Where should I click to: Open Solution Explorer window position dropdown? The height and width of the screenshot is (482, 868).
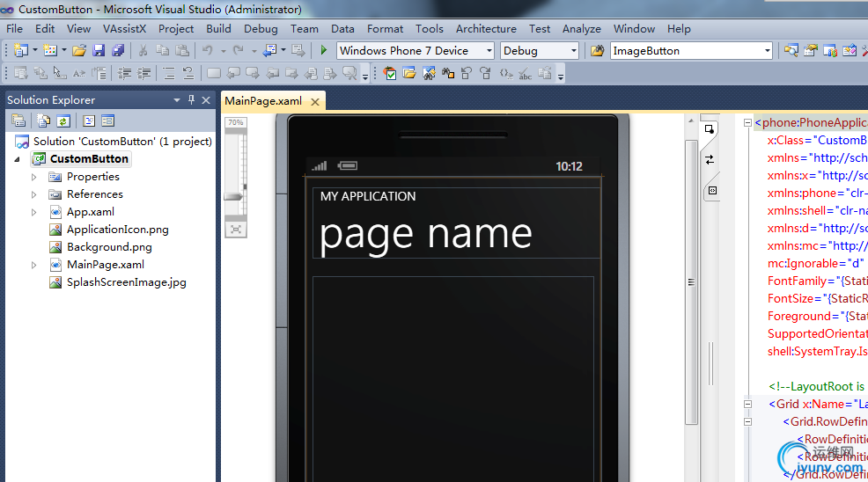(x=177, y=99)
